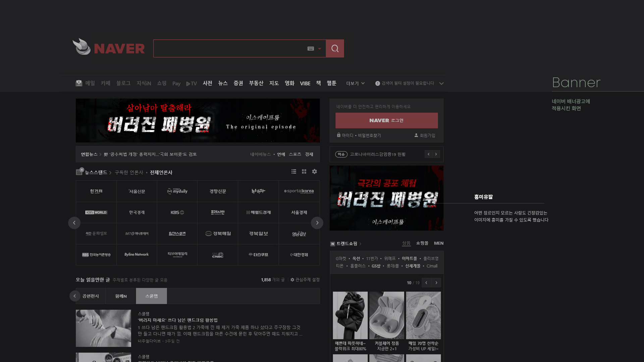Select the 공연전시 topic tab

[91, 296]
